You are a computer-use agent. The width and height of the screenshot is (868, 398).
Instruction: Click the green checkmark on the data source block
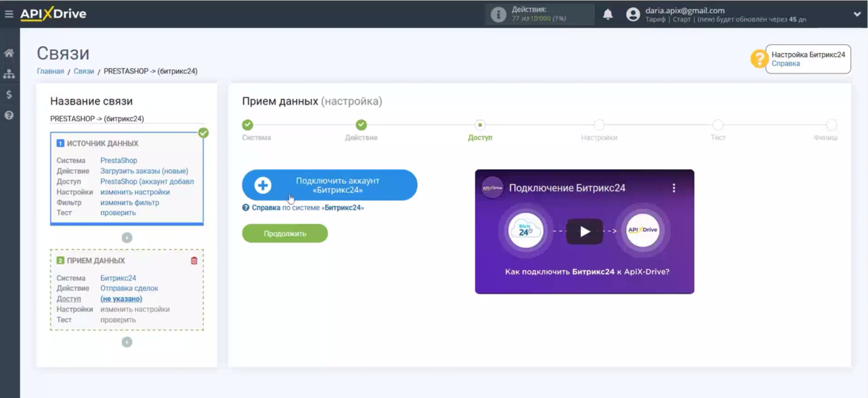click(x=203, y=133)
